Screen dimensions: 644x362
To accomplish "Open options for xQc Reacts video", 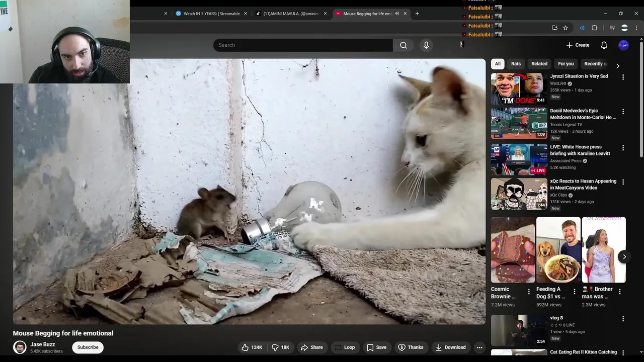I will [x=623, y=182].
